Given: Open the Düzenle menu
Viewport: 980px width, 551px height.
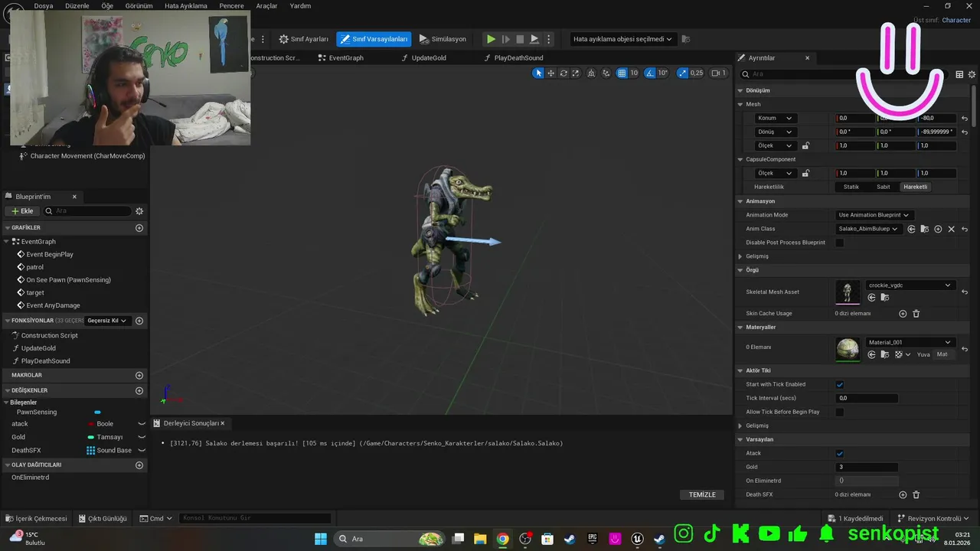Looking at the screenshot, I should (77, 5).
